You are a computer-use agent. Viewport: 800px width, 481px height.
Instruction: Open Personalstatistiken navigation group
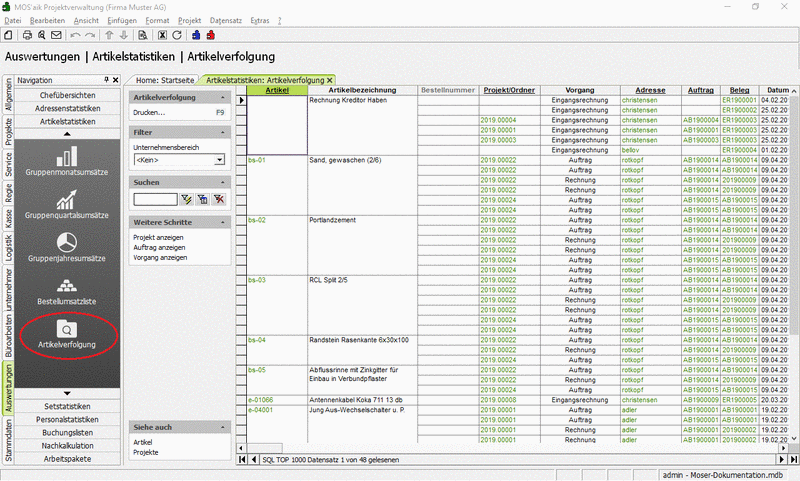[x=67, y=419]
